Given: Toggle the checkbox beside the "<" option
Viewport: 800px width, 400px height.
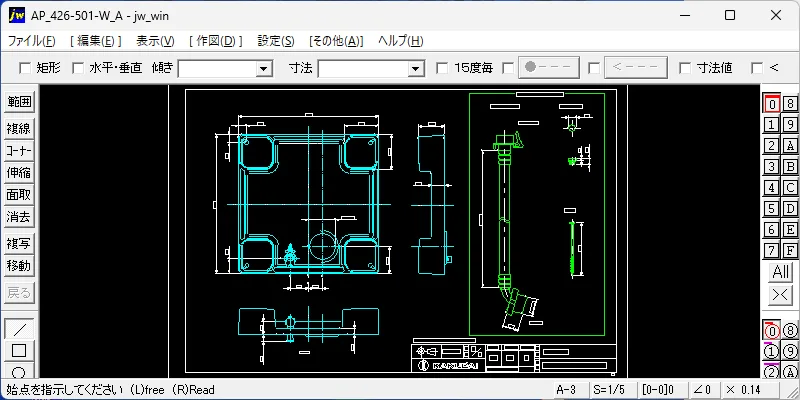Looking at the screenshot, I should tap(757, 68).
